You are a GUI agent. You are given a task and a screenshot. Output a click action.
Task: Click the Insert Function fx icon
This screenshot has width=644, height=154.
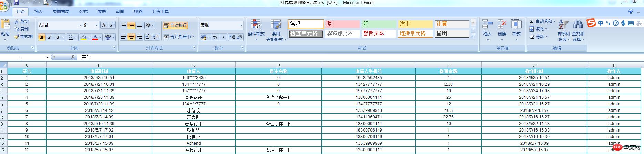(x=73, y=57)
